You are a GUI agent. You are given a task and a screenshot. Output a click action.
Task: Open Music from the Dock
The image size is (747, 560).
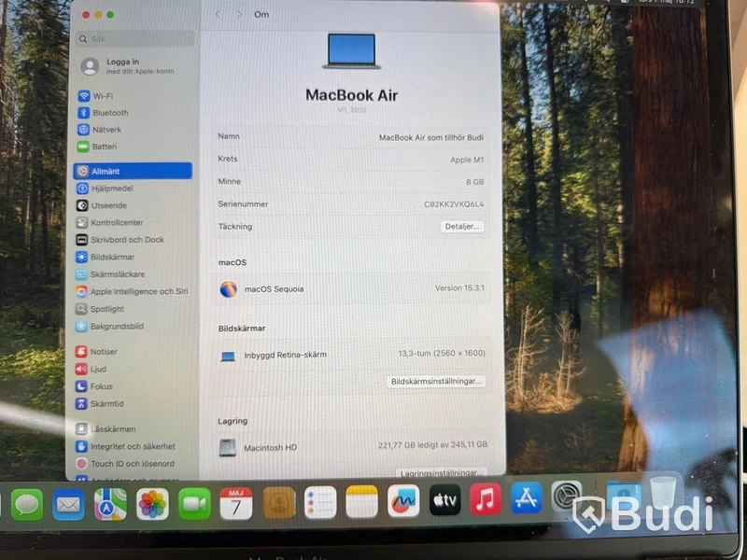pyautogui.click(x=485, y=499)
